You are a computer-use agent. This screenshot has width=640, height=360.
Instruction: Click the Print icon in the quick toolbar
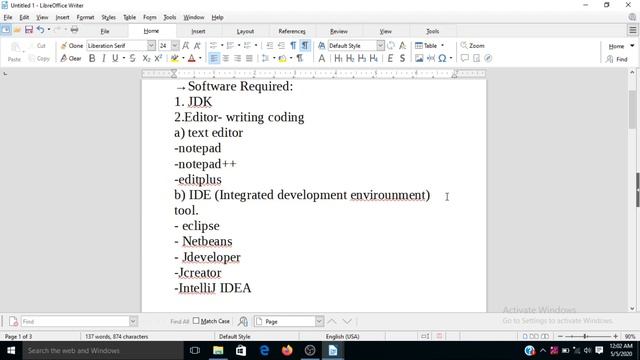[x=74, y=30]
